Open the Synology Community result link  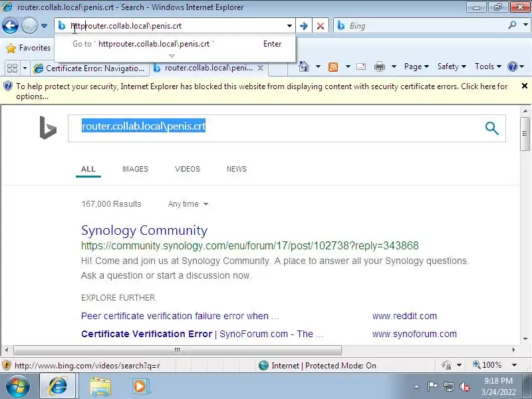[144, 230]
